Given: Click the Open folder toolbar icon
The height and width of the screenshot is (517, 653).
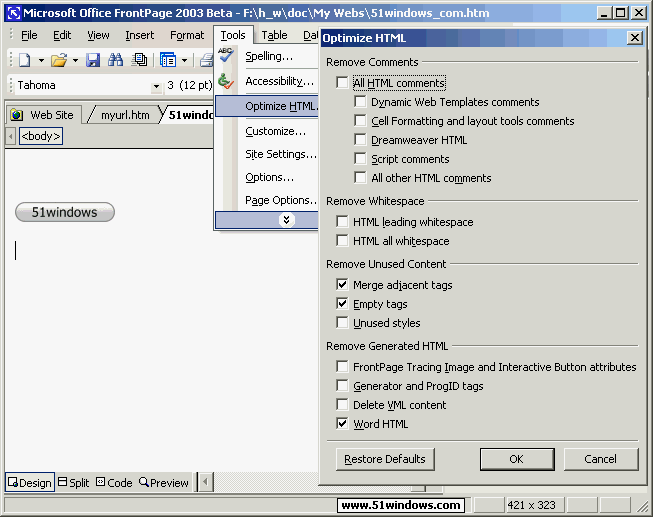Looking at the screenshot, I should coord(58,61).
